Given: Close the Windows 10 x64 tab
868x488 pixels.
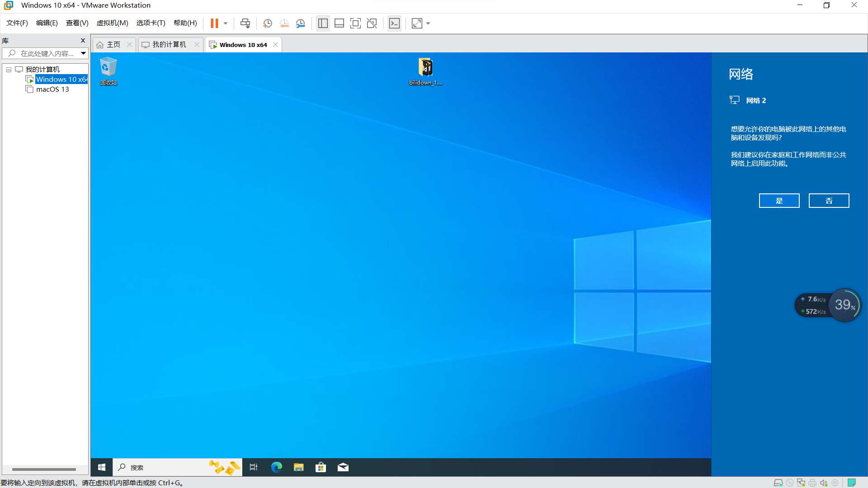Looking at the screenshot, I should click(275, 44).
